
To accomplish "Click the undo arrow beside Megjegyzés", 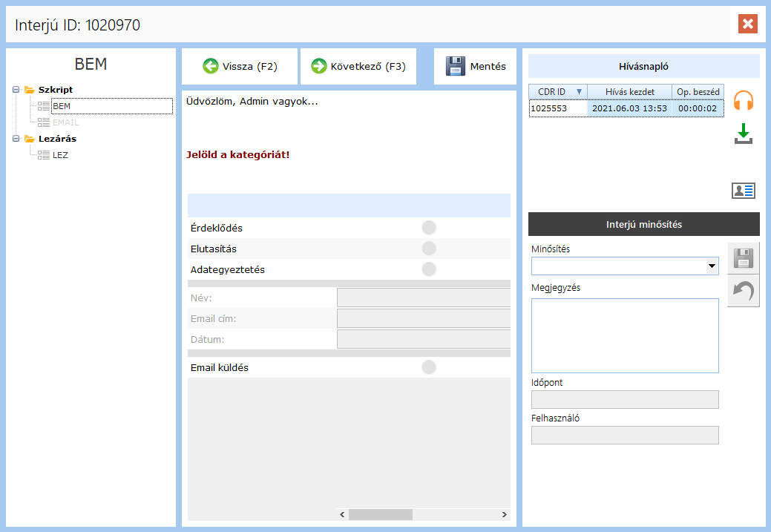I will coord(743,291).
